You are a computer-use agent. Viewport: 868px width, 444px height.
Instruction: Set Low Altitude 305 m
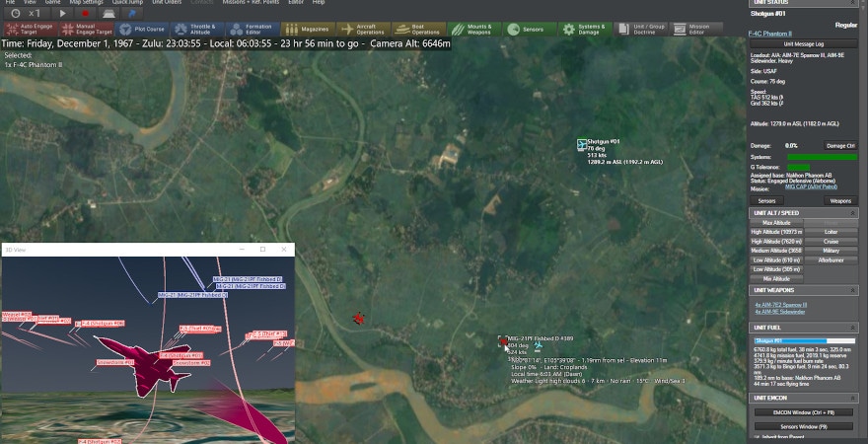click(776, 269)
